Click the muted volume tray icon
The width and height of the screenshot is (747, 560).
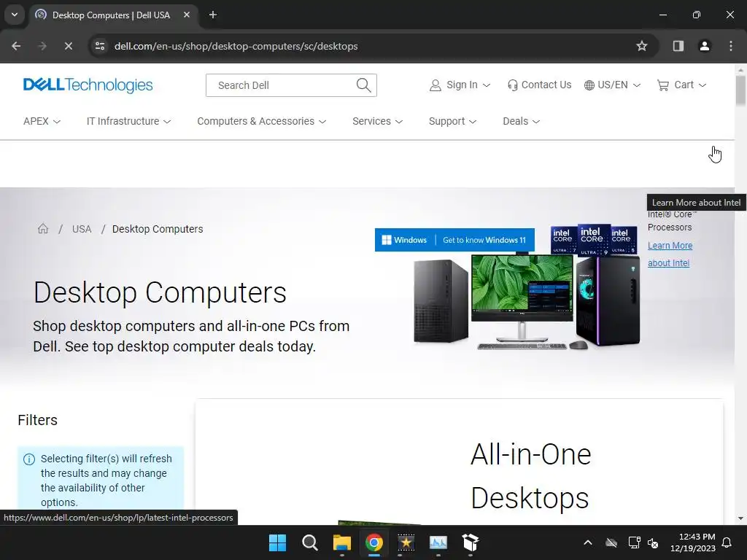tap(653, 542)
